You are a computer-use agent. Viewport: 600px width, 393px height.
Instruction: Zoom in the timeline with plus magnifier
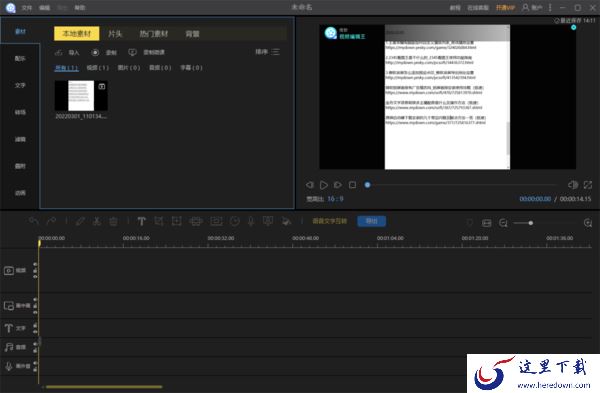588,223
